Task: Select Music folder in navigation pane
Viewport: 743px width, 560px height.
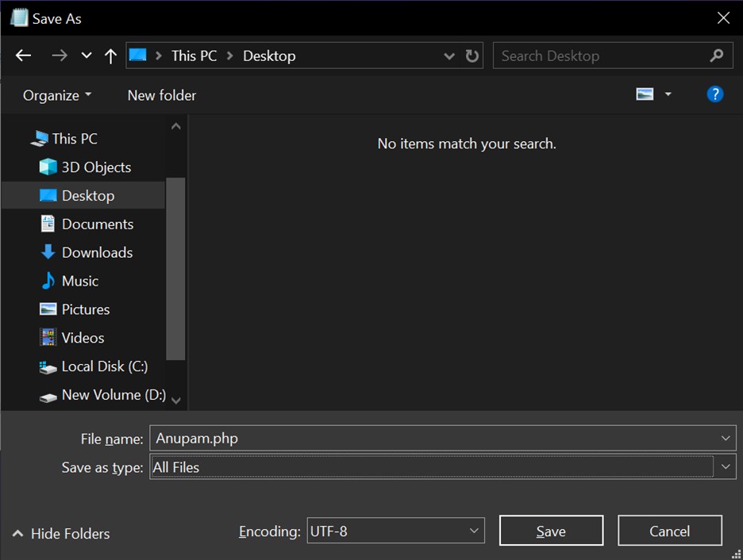Action: click(79, 281)
